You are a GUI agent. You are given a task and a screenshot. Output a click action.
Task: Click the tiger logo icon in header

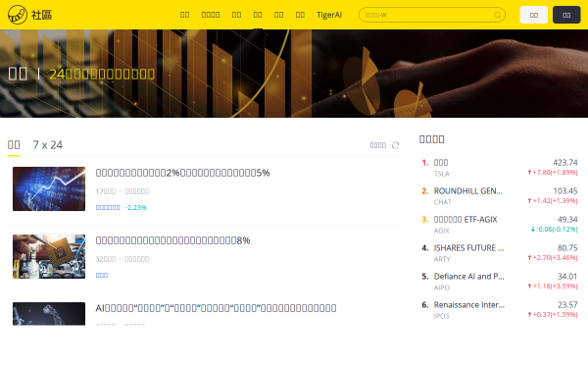pyautogui.click(x=18, y=15)
